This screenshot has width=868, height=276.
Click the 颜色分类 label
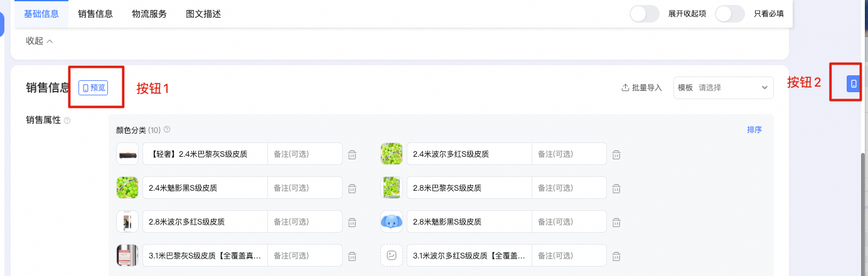pos(131,130)
